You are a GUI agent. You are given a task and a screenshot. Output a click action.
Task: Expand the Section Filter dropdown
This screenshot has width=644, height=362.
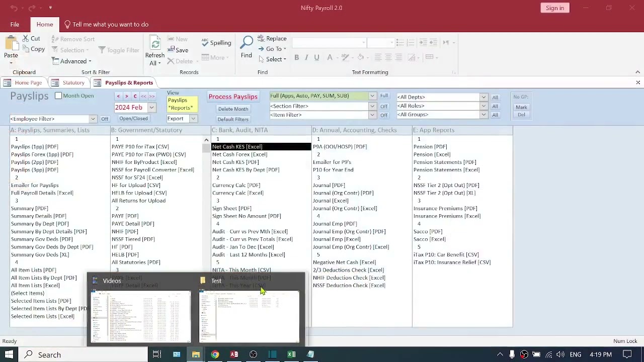point(372,106)
